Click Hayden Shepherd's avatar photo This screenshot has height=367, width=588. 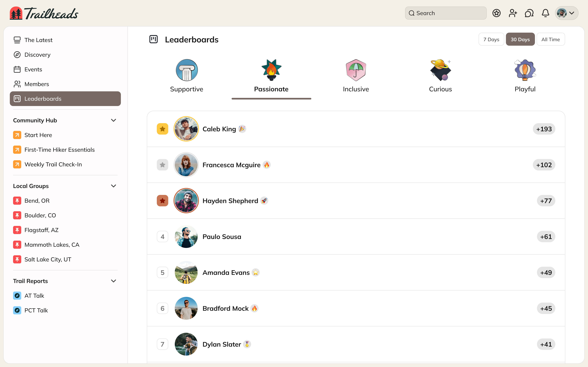coord(186,201)
